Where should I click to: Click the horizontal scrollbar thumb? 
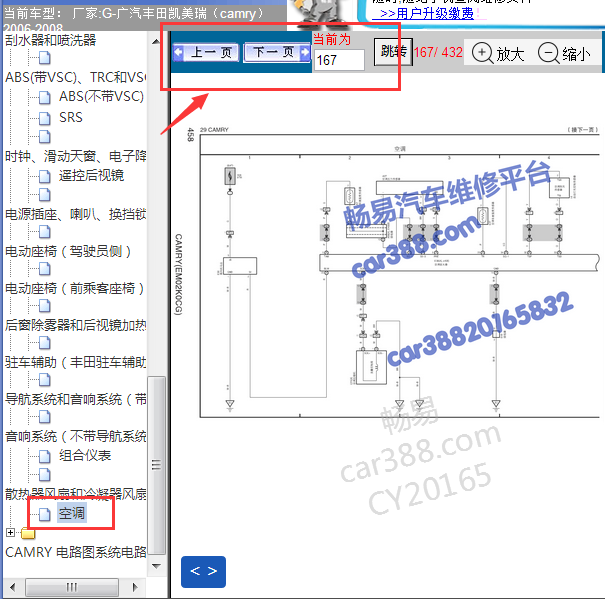click(72, 587)
